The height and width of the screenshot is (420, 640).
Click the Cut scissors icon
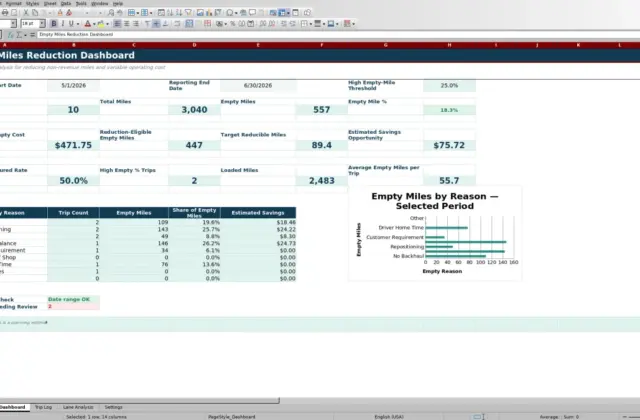[26, 13]
